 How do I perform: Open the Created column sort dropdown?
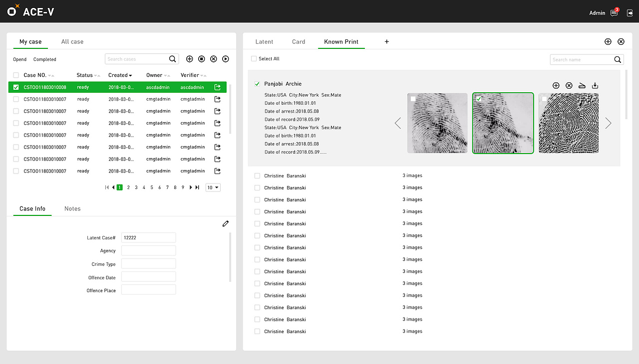point(131,75)
